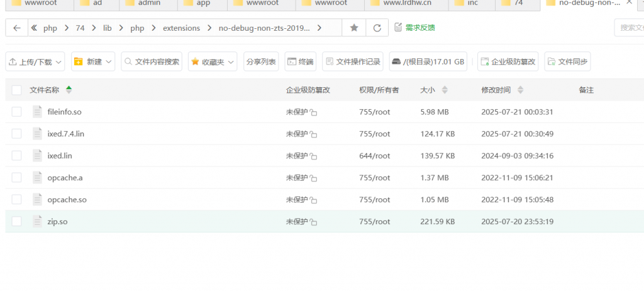Image resolution: width=644 pixels, height=292 pixels.
Task: Click the ixed.7.4.lin file name
Action: tap(65, 134)
